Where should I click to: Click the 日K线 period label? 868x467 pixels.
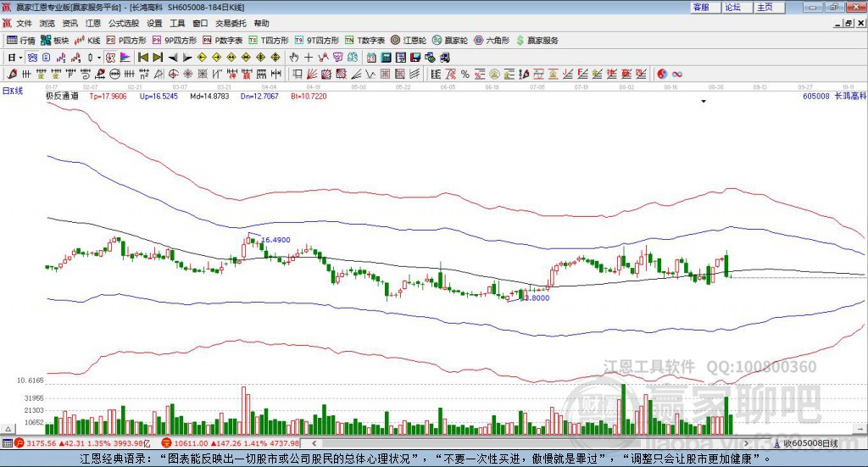[13, 91]
